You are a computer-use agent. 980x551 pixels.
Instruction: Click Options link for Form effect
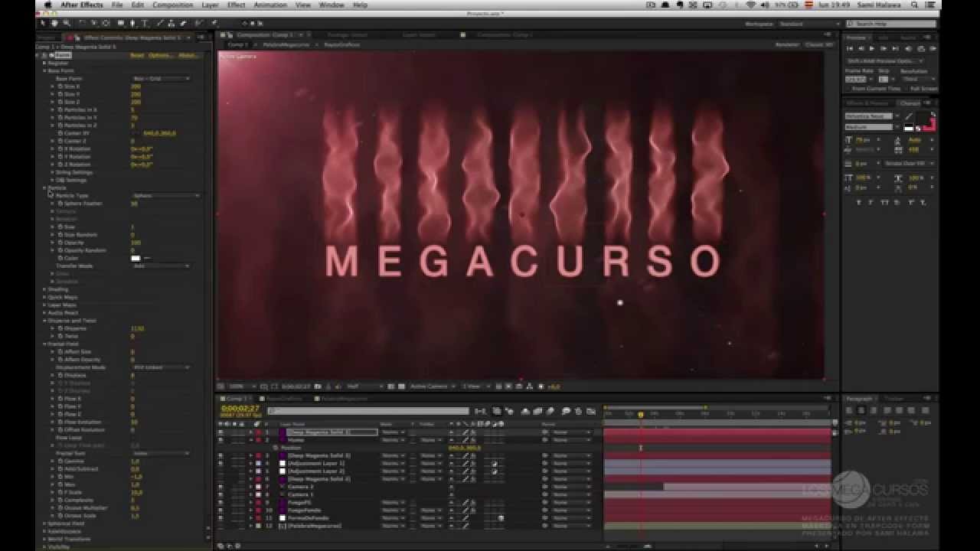[x=161, y=55]
